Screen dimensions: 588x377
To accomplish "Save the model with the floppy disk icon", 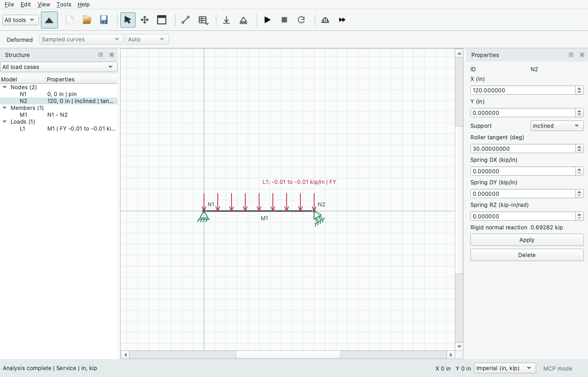I will point(104,20).
